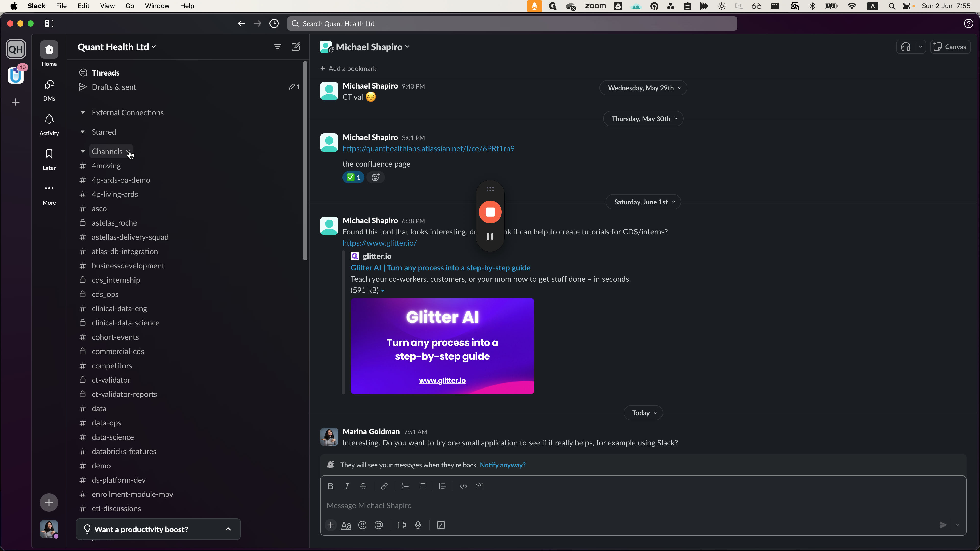Screen dimensions: 980x551
Task: Collapse the External Connections section
Action: (82, 112)
